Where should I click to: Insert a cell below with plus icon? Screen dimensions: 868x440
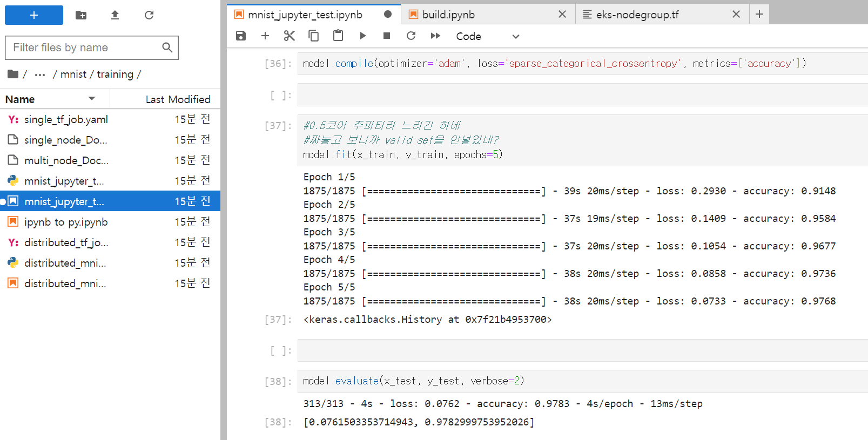[265, 36]
